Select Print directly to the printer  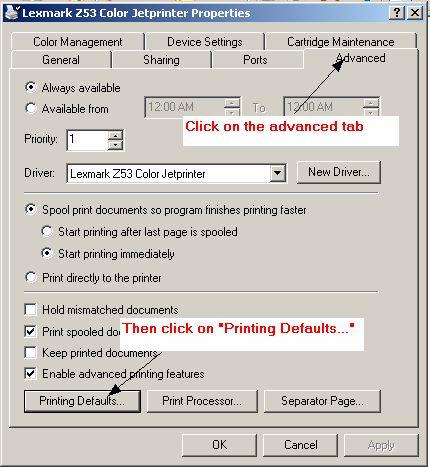[x=31, y=277]
